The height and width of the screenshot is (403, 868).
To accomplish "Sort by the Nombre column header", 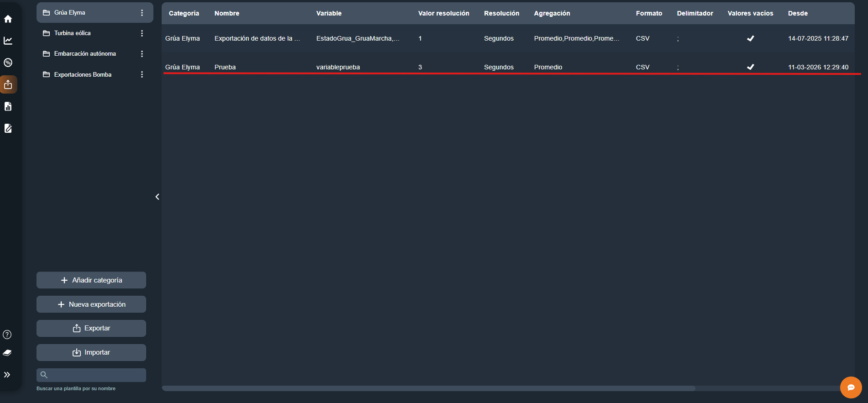I will [227, 13].
